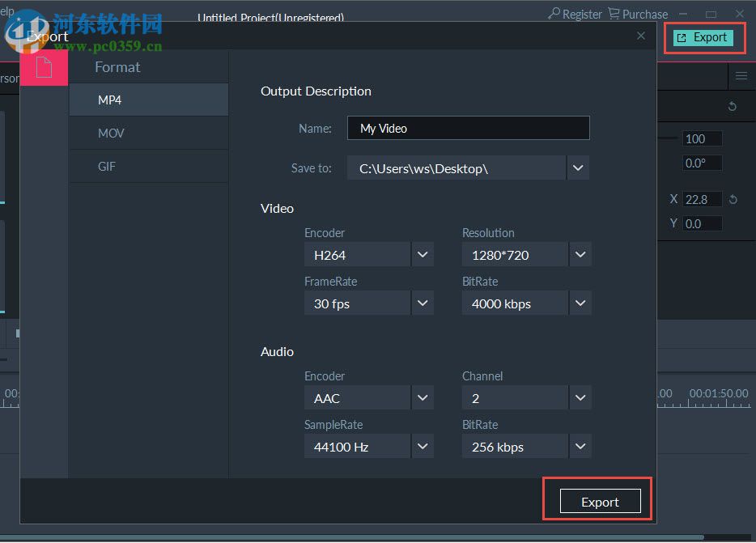Click the pink file format icon in the sidebar
This screenshot has width=756, height=543.
[x=44, y=67]
